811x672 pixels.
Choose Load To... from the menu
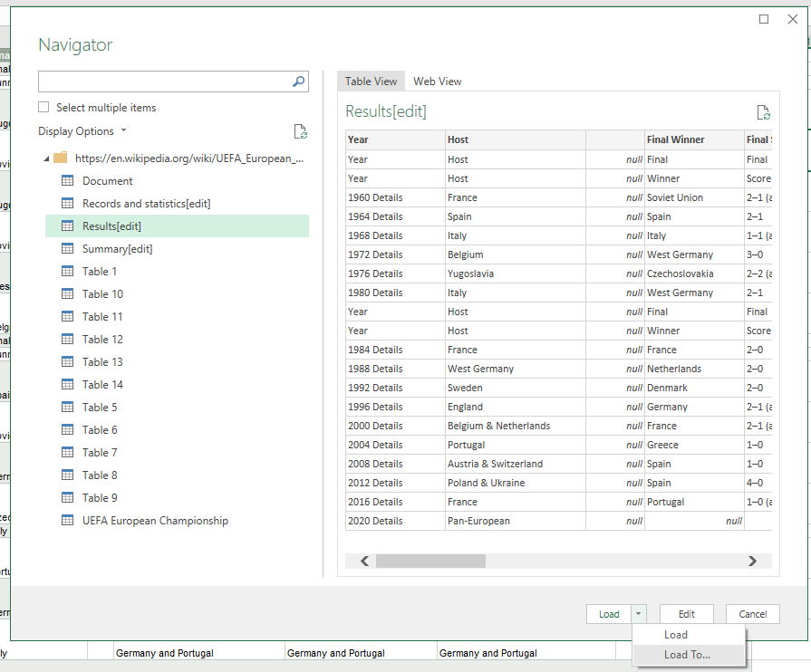click(687, 655)
